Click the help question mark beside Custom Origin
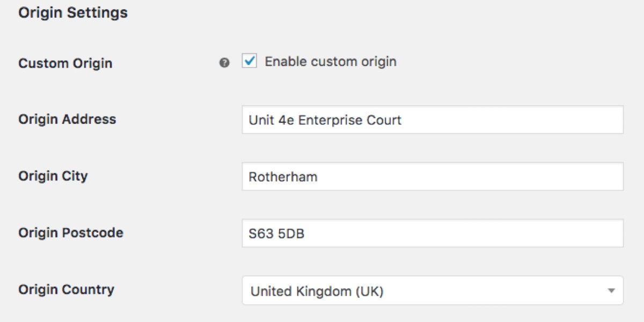 [x=224, y=63]
